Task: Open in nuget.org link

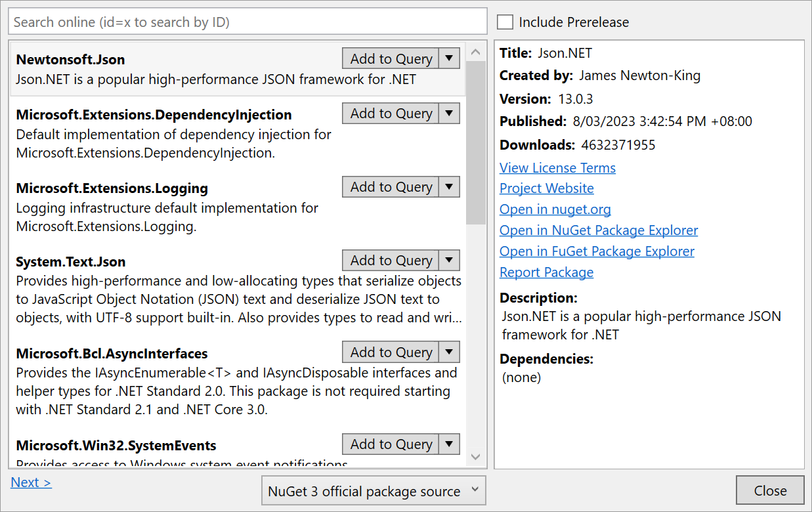Action: 555,209
